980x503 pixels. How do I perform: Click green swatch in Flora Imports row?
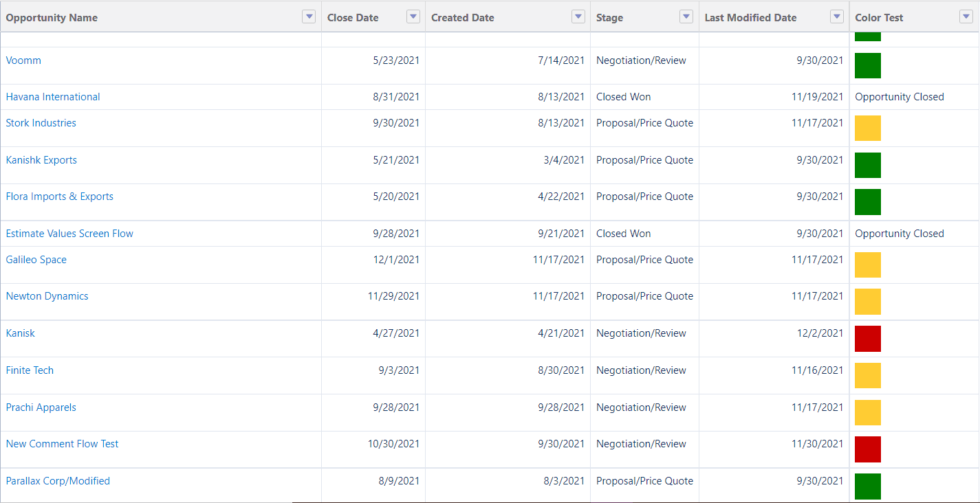tap(868, 202)
